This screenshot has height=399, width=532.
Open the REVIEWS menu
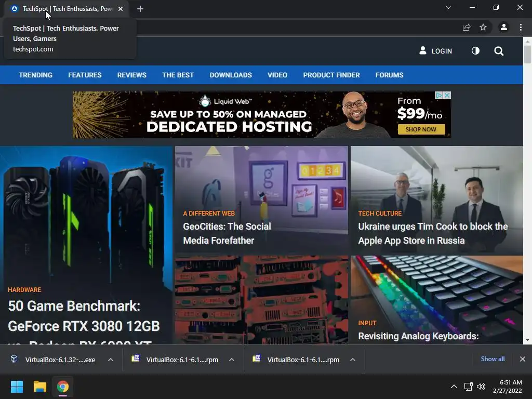[x=131, y=75]
